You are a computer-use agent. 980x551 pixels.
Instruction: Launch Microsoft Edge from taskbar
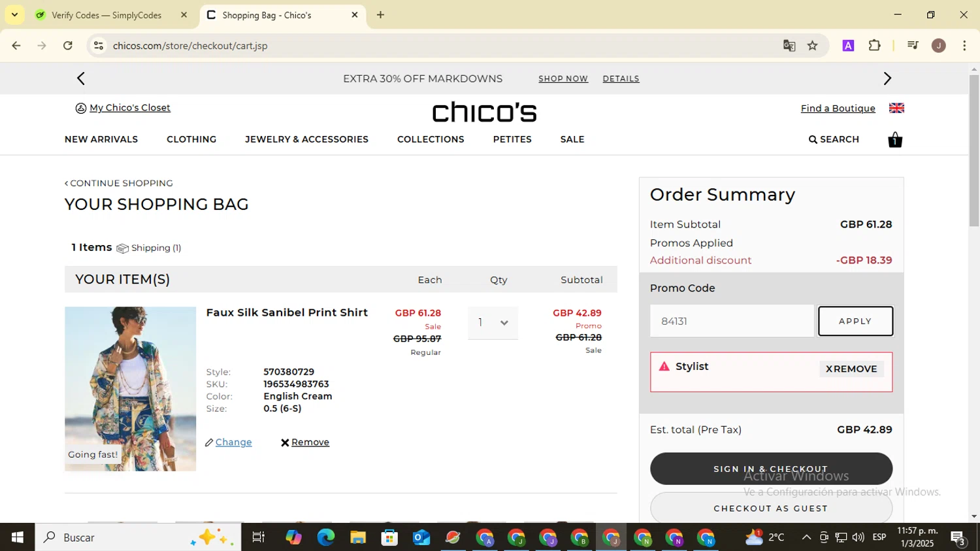[325, 537]
